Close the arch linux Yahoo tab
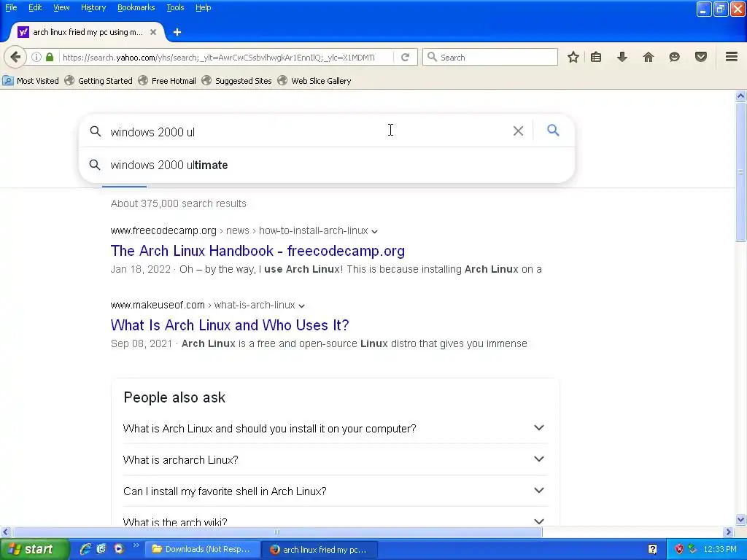 click(x=153, y=32)
